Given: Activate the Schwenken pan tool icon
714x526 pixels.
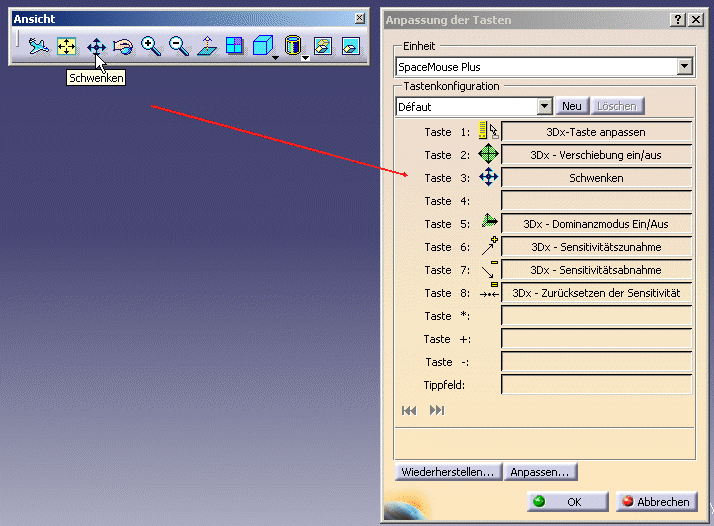Looking at the screenshot, I should click(x=96, y=46).
